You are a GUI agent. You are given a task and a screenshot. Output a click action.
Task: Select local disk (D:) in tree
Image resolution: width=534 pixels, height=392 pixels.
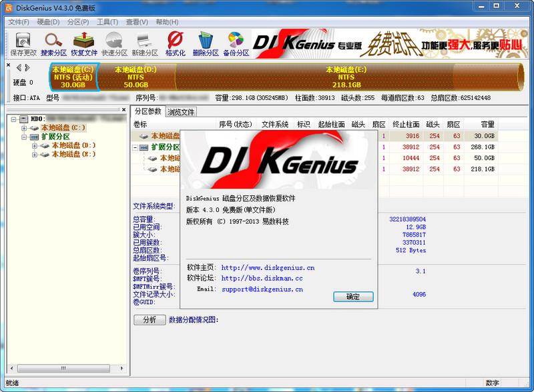[x=73, y=145]
